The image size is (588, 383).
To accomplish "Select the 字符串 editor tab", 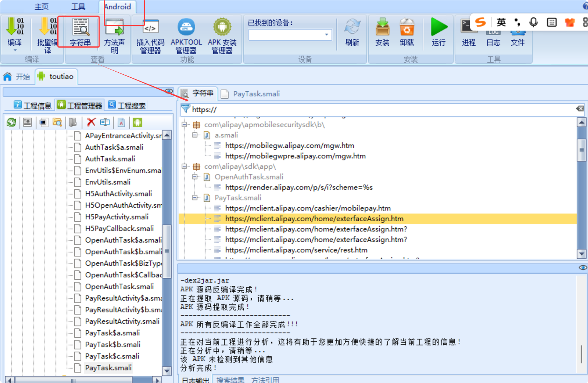I will pos(198,93).
